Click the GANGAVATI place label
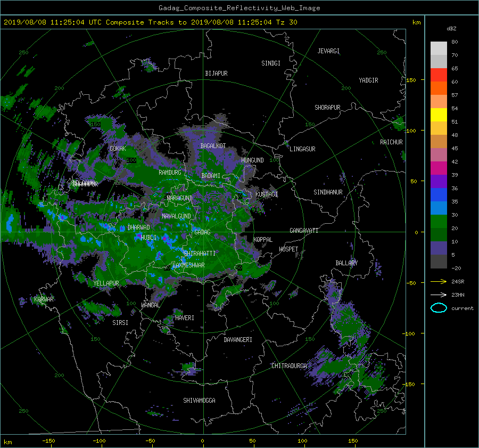The height and width of the screenshot is (448, 479). coord(304,230)
